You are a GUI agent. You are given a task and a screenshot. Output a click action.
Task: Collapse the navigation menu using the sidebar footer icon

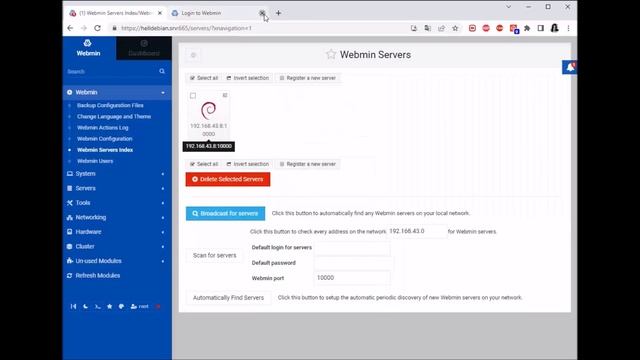(73, 306)
